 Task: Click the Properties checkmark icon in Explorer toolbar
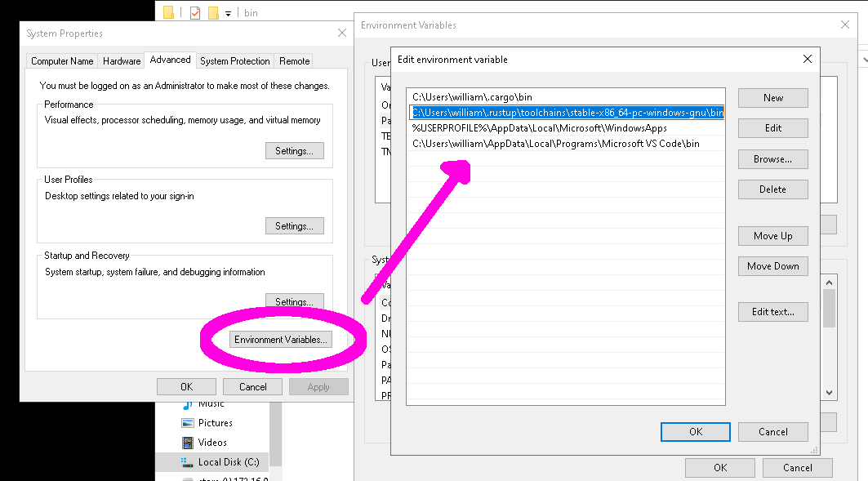(194, 13)
